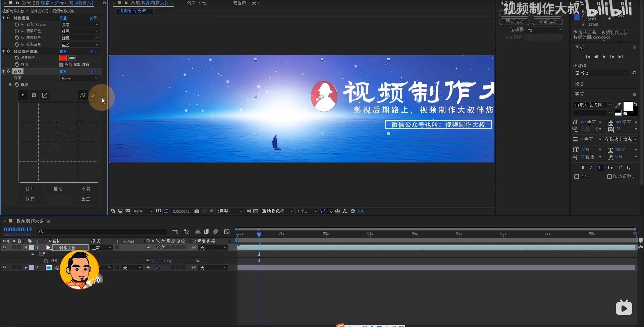Jump to the last frame in Preview
Viewport: 644px width, 327px height.
(x=621, y=57)
